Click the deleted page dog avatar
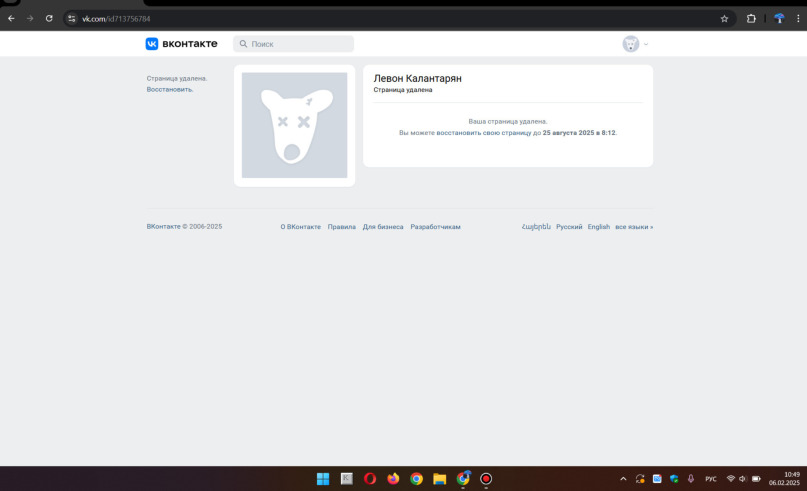This screenshot has width=807, height=491. pyautogui.click(x=294, y=125)
